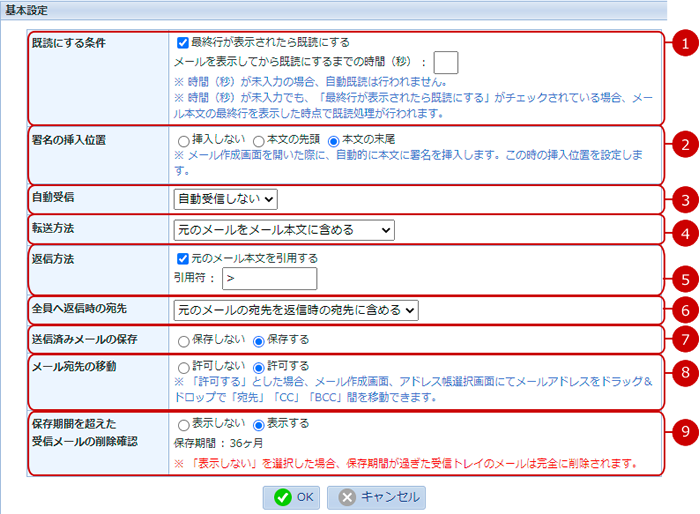This screenshot has height=514, width=700.
Task: Click the 全員へ返信時の宛先 label
Action: tap(79, 309)
